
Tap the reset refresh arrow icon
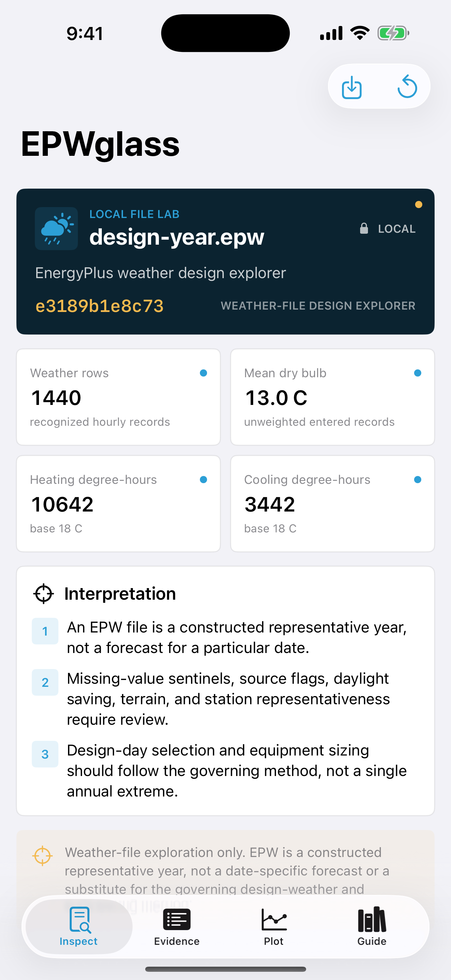pyautogui.click(x=407, y=86)
